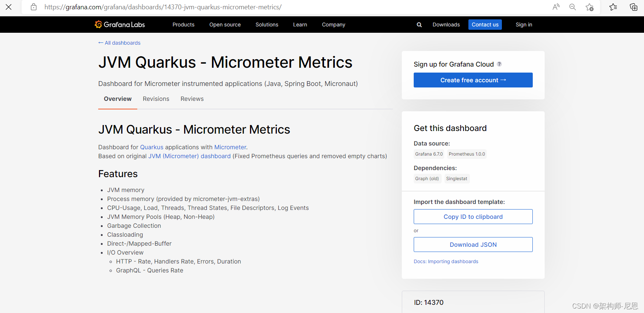
Task: Click the Prometheus 1.0.0 tag
Action: point(467,154)
